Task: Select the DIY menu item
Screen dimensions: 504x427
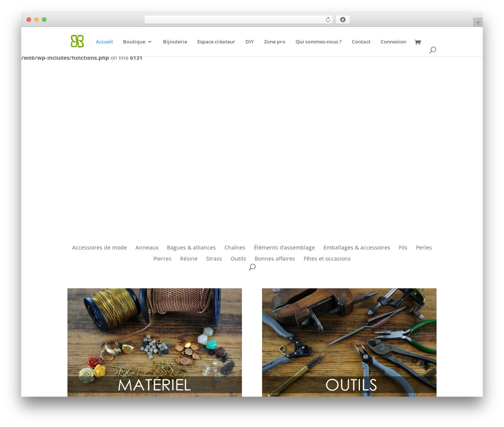Action: [x=250, y=42]
